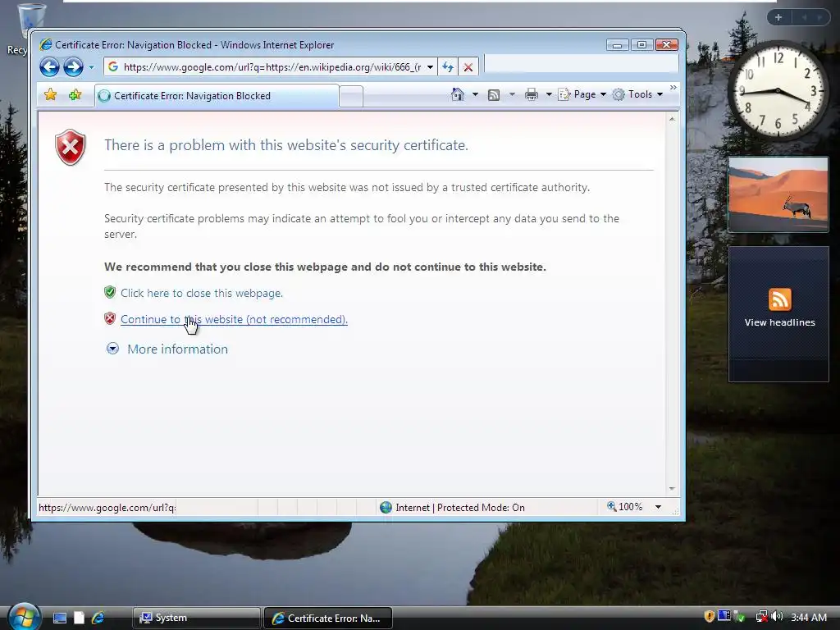
Task: Click the Home icon in the command bar
Action: pyautogui.click(x=458, y=94)
